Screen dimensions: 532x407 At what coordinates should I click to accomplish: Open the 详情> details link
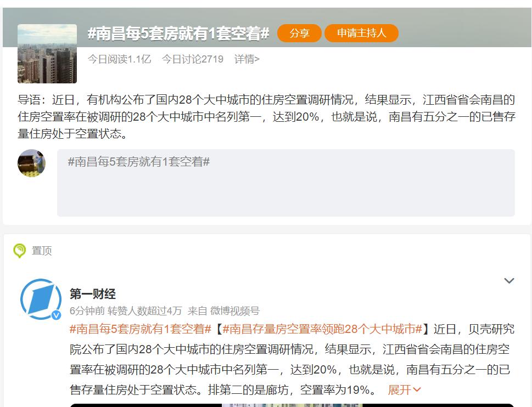(x=247, y=59)
